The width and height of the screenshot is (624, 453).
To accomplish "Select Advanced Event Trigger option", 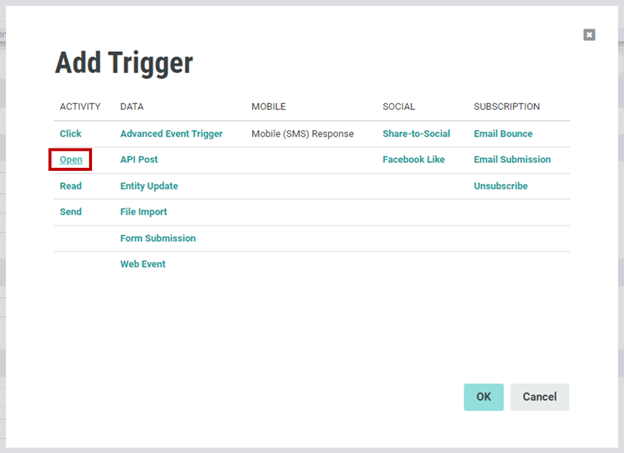I will click(171, 134).
